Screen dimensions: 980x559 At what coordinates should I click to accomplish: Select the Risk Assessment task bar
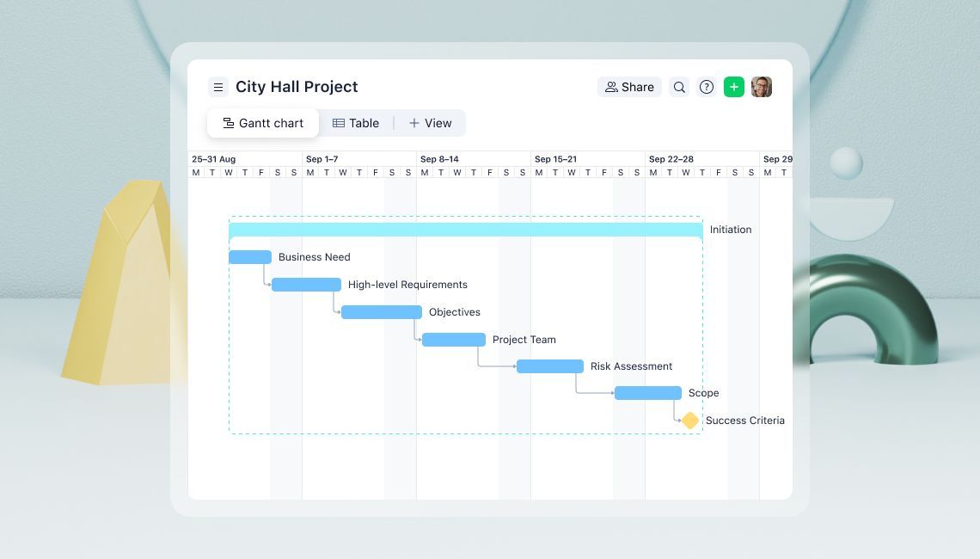549,365
